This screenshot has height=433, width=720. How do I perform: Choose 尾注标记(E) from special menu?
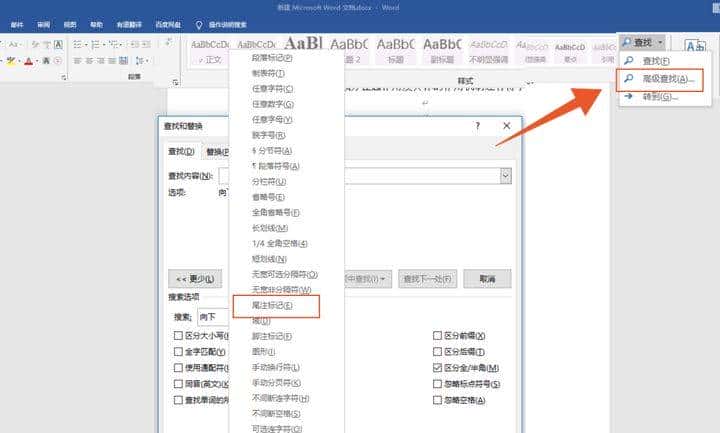click(x=272, y=305)
